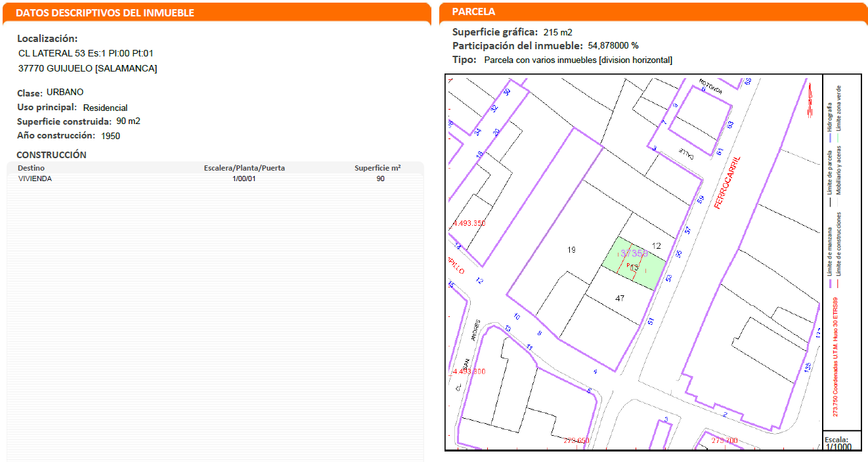Open the Datos Descriptivos del Inmueble header
This screenshot has width=868, height=462.
click(104, 12)
